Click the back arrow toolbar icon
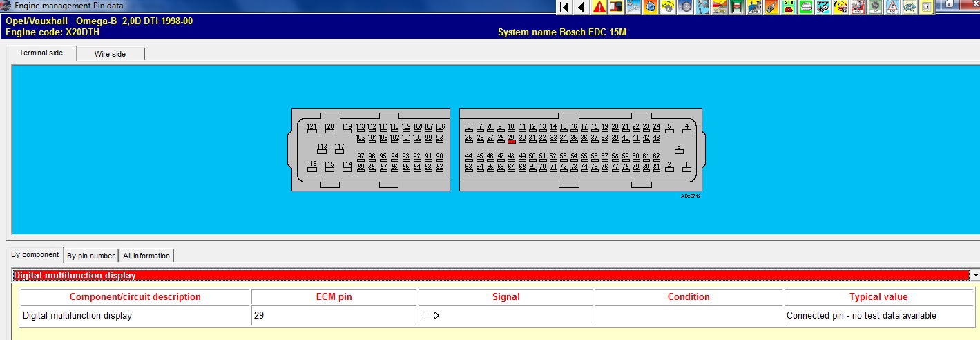This screenshot has height=340, width=980. point(580,7)
